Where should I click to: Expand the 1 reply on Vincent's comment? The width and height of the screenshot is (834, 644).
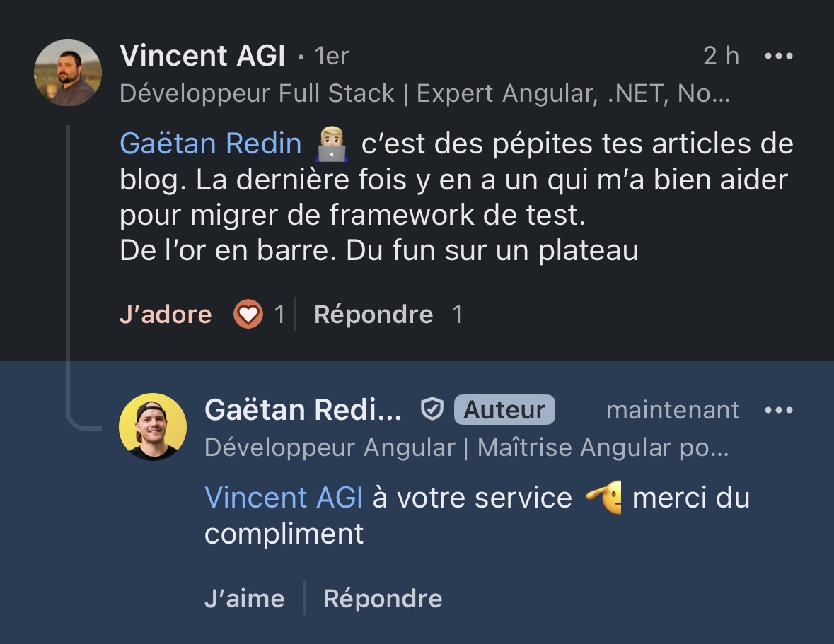pyautogui.click(x=458, y=314)
